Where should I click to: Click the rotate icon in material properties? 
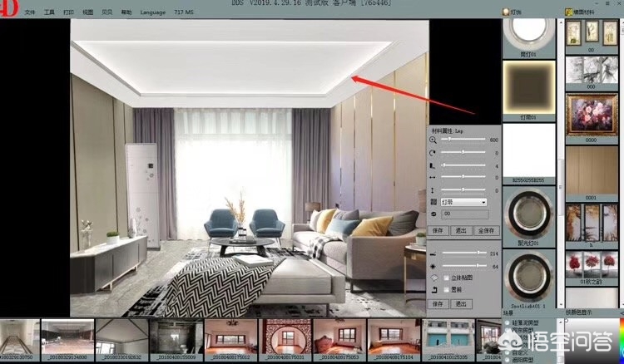pyautogui.click(x=433, y=153)
